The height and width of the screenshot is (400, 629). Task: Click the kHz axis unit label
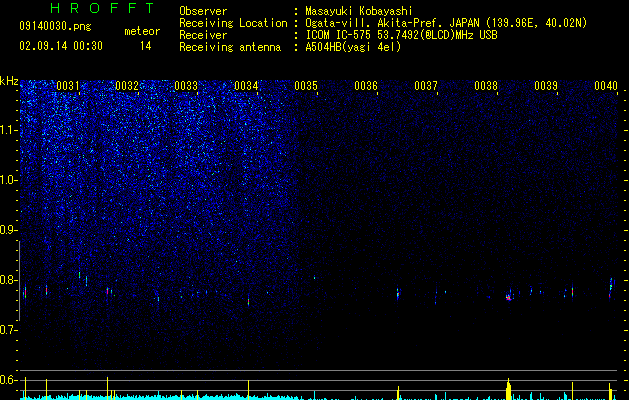point(9,81)
